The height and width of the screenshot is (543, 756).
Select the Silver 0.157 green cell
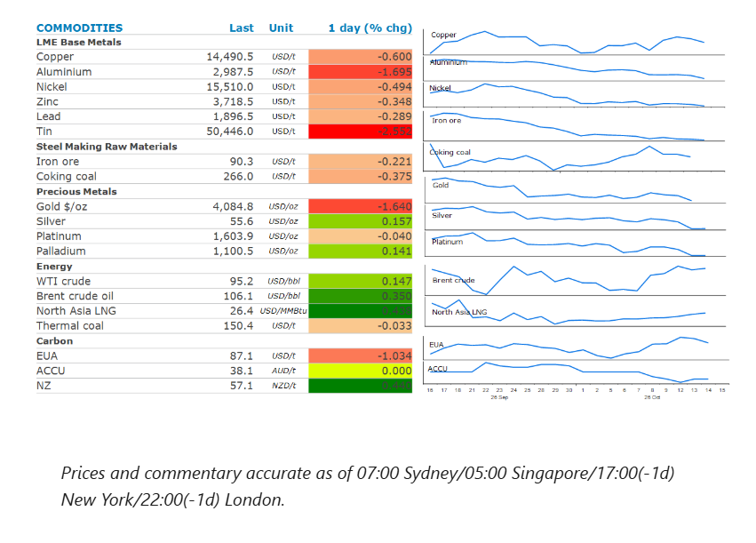click(x=361, y=221)
